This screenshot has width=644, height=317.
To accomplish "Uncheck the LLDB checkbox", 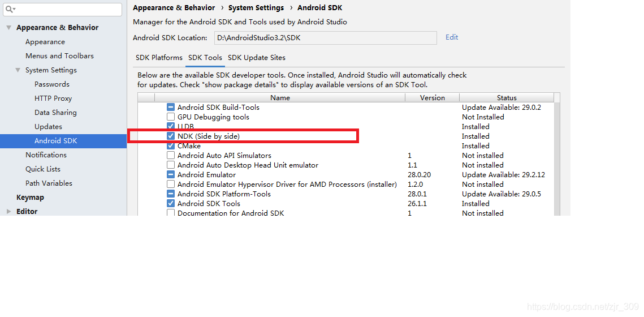I will (171, 126).
